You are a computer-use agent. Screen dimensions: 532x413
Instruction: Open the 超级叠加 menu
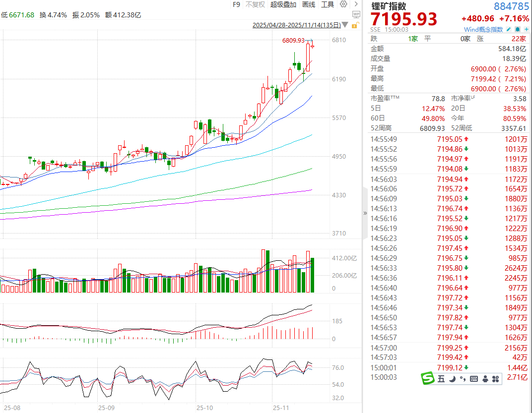point(283,4)
